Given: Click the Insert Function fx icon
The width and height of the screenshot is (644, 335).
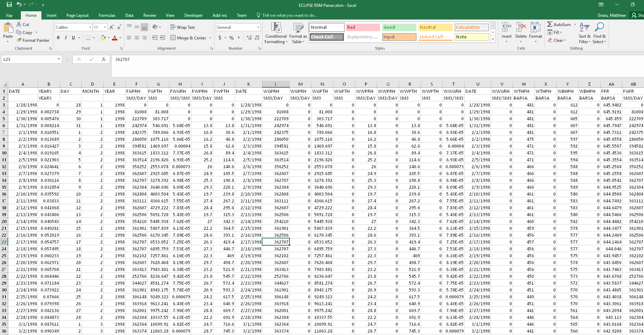Looking at the screenshot, I should [103, 59].
